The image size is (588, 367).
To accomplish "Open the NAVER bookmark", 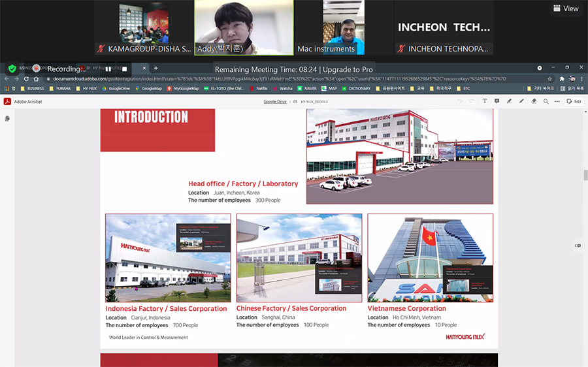I will 307,88.
